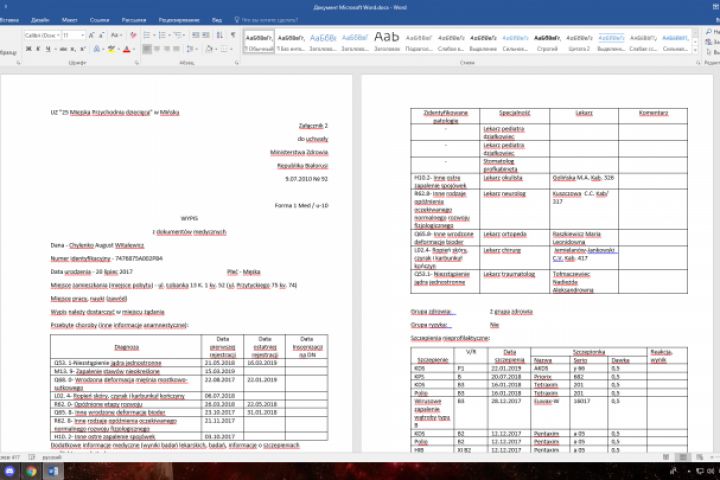The width and height of the screenshot is (720, 480).
Task: Open the Вид ribbon tab
Action: (x=217, y=20)
